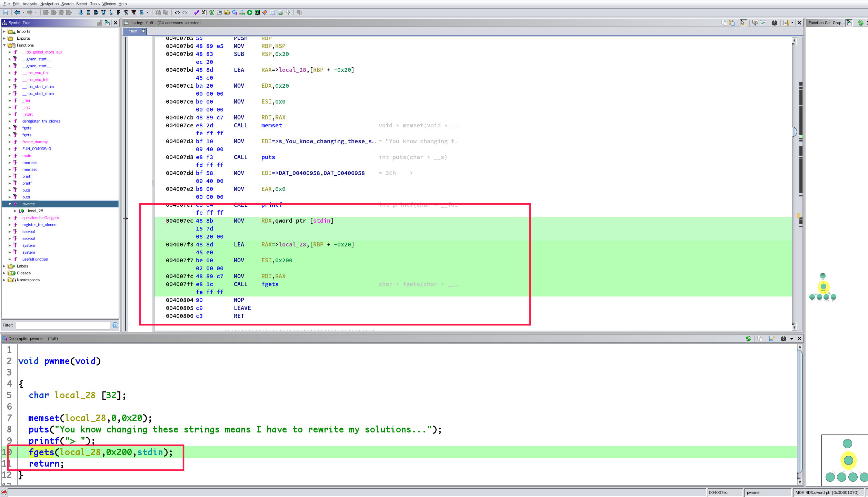868x497 pixels.
Task: Select local_28 variable under pwnme
Action: pyautogui.click(x=36, y=211)
